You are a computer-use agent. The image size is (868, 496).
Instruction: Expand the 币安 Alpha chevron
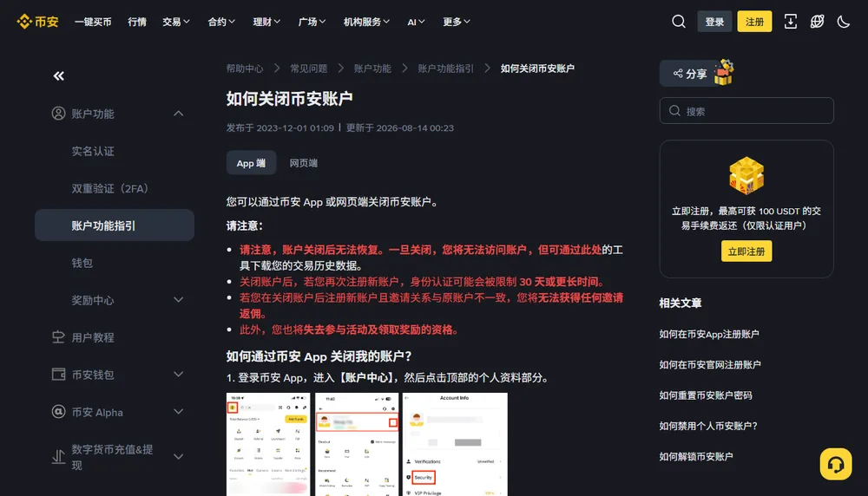[178, 411]
